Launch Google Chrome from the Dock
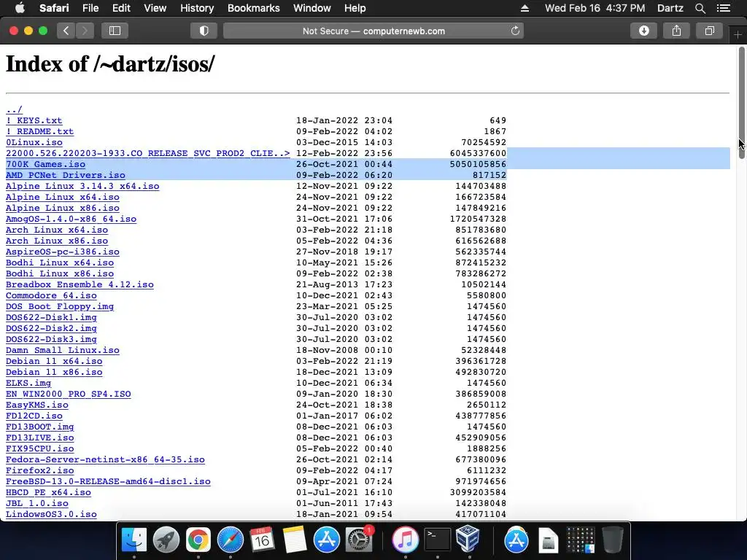 (198, 540)
